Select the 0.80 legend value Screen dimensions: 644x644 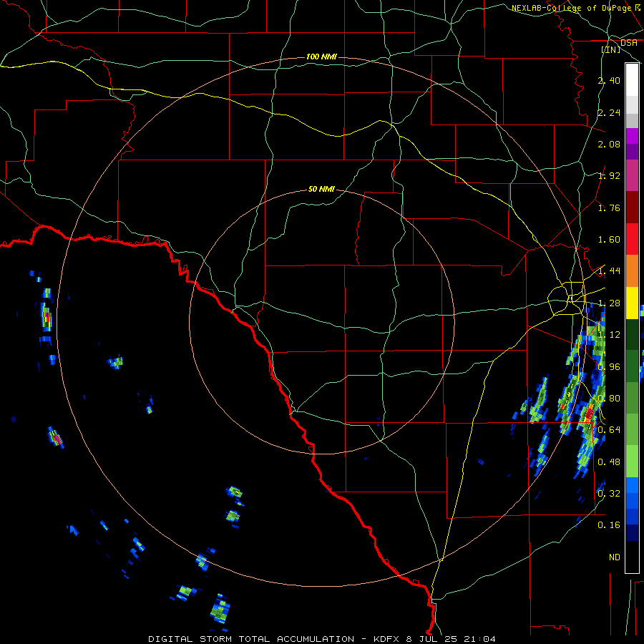click(x=609, y=398)
